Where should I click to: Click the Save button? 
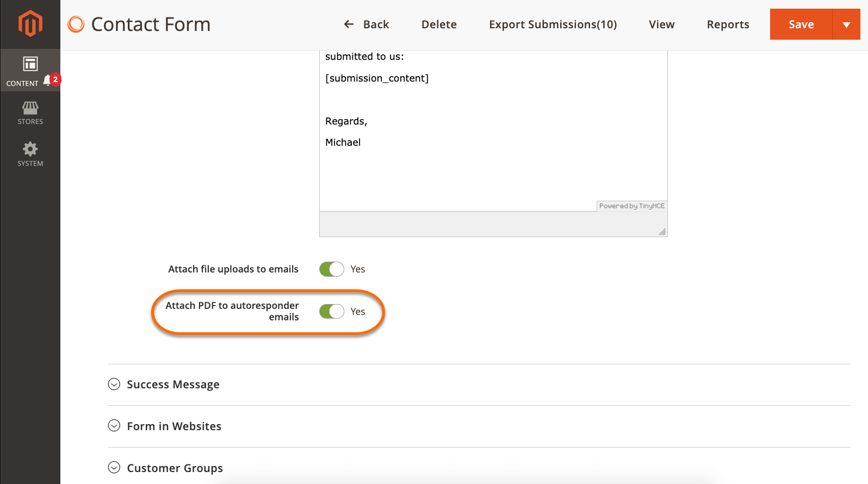pos(801,24)
